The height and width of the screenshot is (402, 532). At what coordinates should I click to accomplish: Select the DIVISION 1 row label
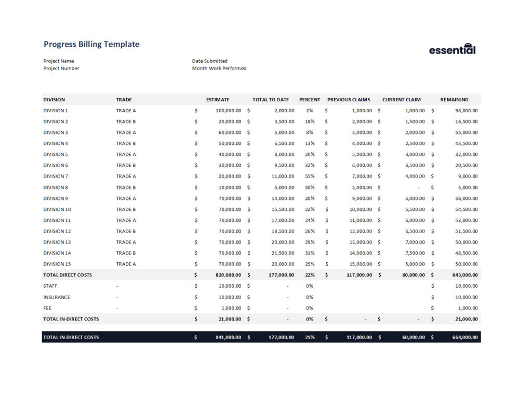[56, 111]
